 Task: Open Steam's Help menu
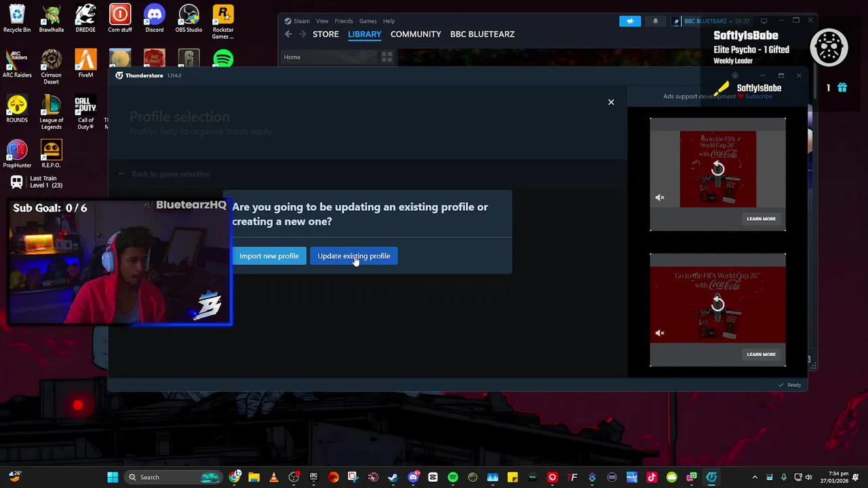[389, 21]
